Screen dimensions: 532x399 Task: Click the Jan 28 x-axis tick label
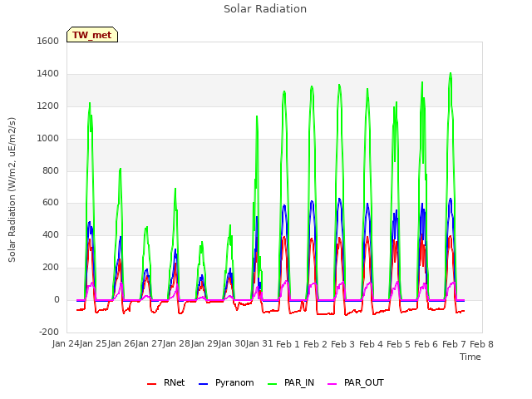[177, 344]
